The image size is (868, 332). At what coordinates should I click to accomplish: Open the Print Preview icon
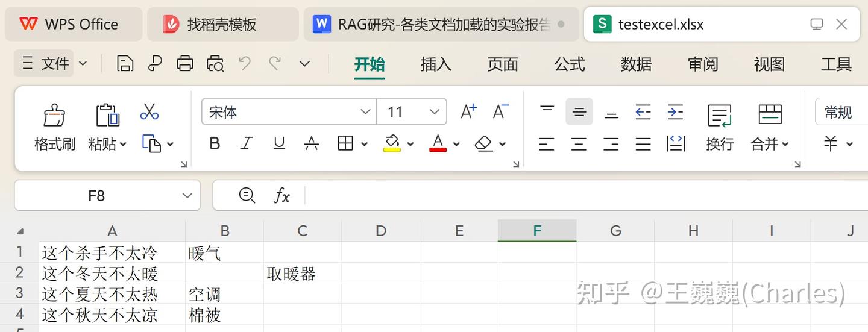click(x=215, y=63)
